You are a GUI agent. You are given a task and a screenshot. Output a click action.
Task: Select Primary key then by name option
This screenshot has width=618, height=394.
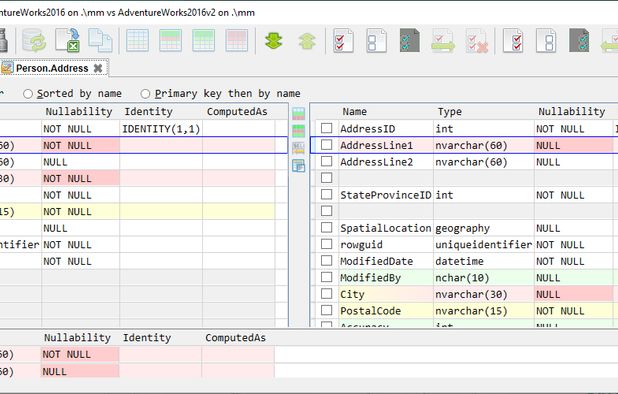[145, 94]
